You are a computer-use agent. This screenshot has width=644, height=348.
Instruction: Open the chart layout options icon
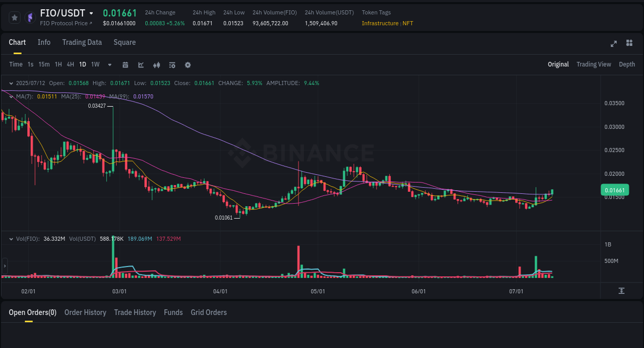tap(172, 64)
